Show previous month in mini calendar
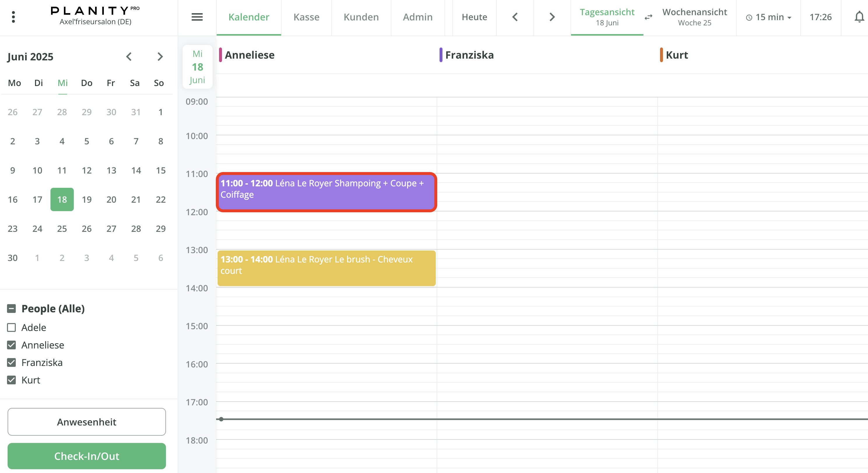The image size is (868, 473). tap(129, 57)
